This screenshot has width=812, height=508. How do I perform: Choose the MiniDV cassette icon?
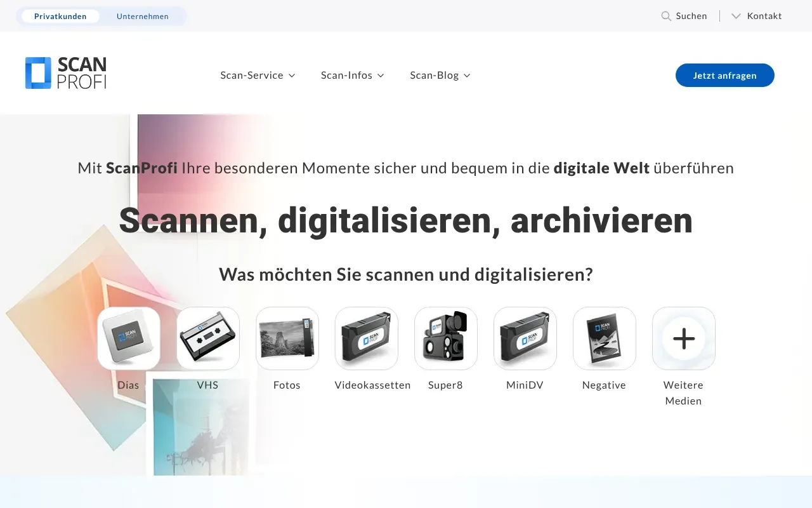click(525, 338)
